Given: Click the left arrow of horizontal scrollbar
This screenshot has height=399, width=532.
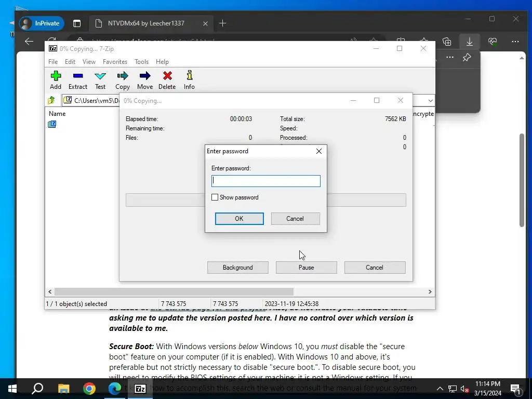Looking at the screenshot, I should pyautogui.click(x=50, y=292).
